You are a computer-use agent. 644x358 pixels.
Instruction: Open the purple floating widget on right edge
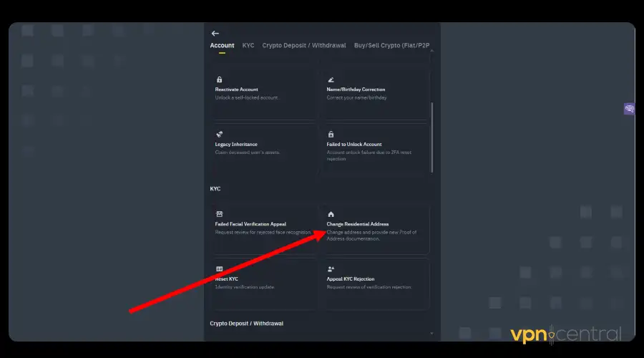[629, 109]
